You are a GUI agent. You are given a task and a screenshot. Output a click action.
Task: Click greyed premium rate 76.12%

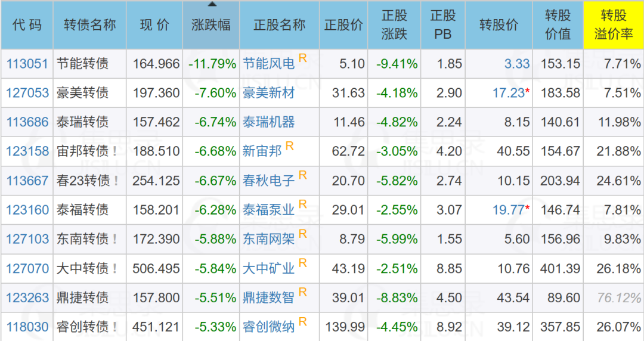pyautogui.click(x=619, y=297)
